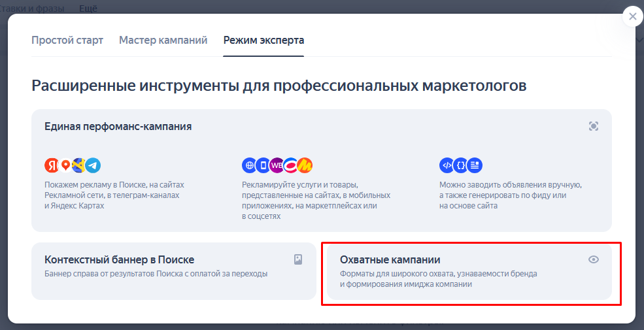Click text 'Можно заводить объявления вручную'
The height and width of the screenshot is (330, 644).
point(511,185)
